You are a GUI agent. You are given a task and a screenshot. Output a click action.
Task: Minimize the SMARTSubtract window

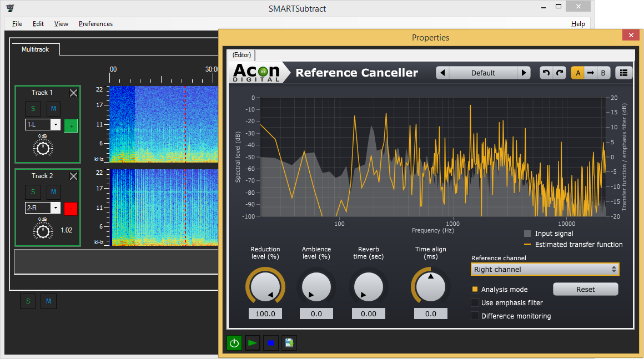(544, 7)
